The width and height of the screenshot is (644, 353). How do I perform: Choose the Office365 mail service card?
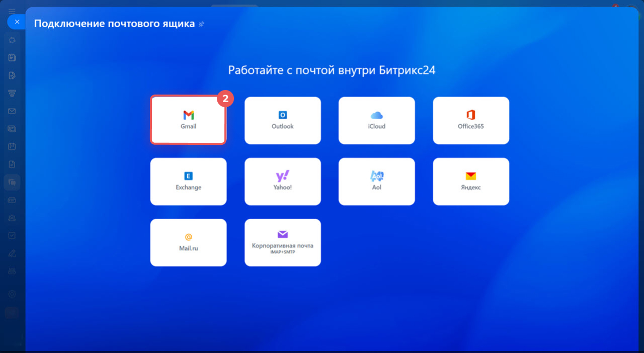coord(471,120)
